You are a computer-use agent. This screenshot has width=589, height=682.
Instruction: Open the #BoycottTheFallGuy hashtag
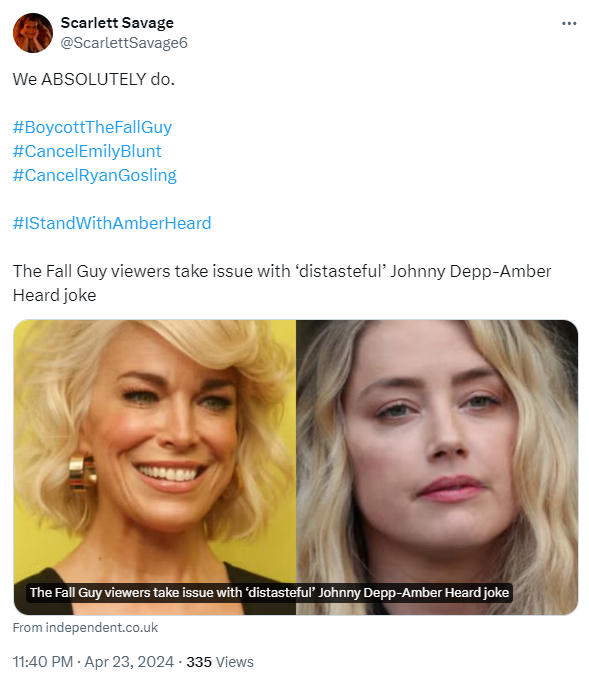pyautogui.click(x=92, y=127)
